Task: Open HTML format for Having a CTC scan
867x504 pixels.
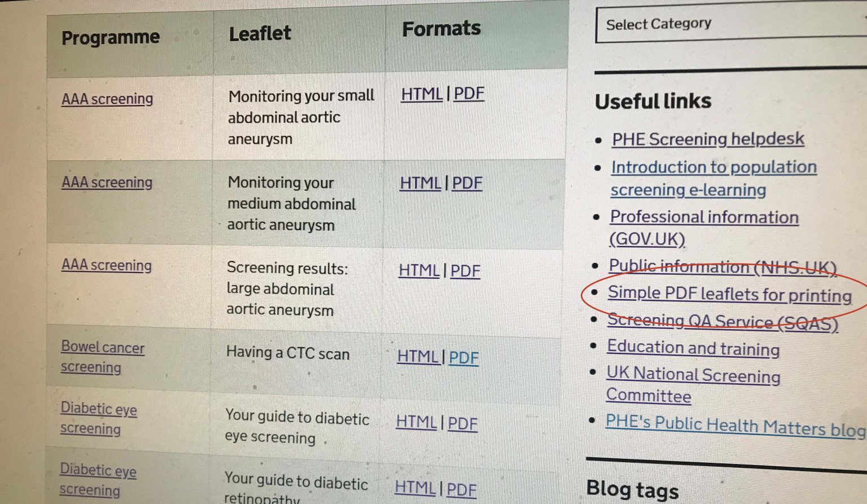Action: tap(418, 357)
